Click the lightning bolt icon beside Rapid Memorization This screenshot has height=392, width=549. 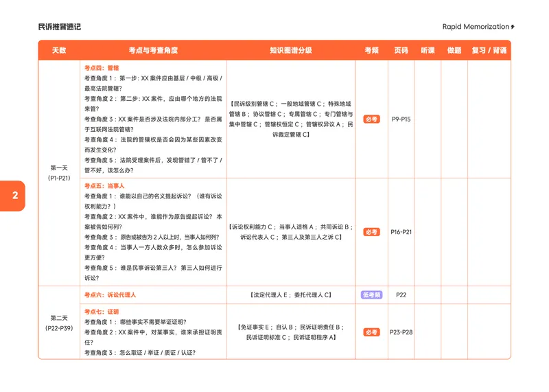[x=513, y=27]
